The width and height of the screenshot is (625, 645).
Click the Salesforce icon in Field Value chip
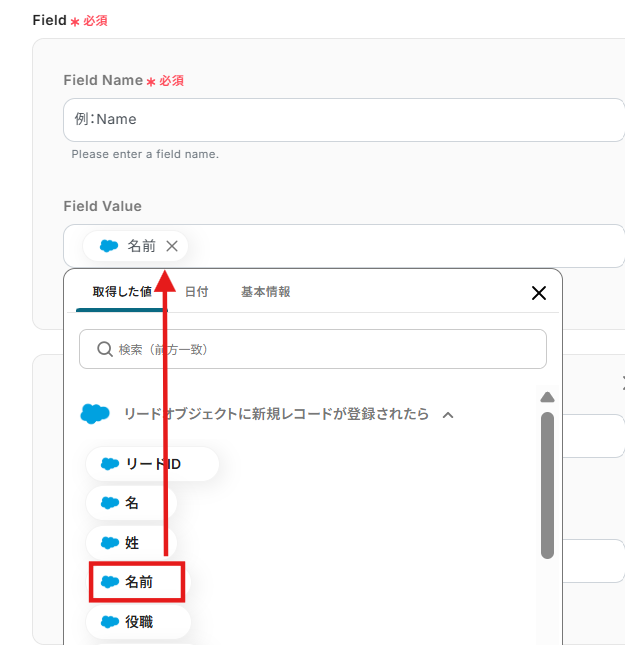(109, 246)
